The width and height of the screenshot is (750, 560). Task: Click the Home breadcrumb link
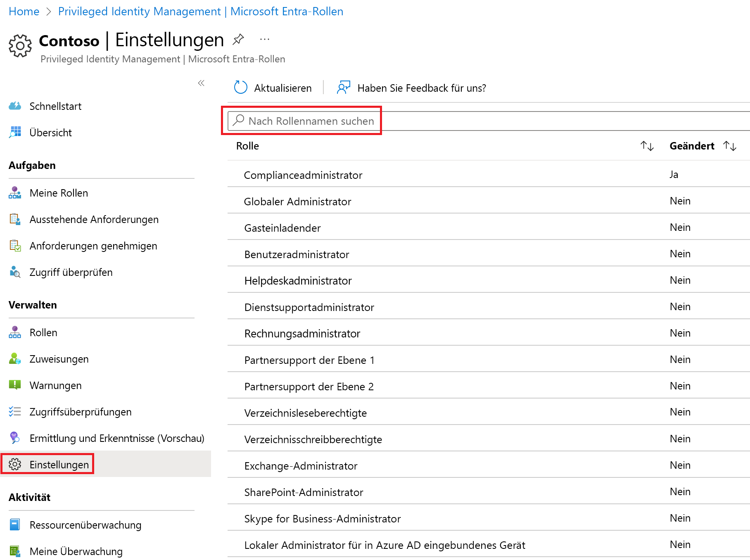point(24,12)
